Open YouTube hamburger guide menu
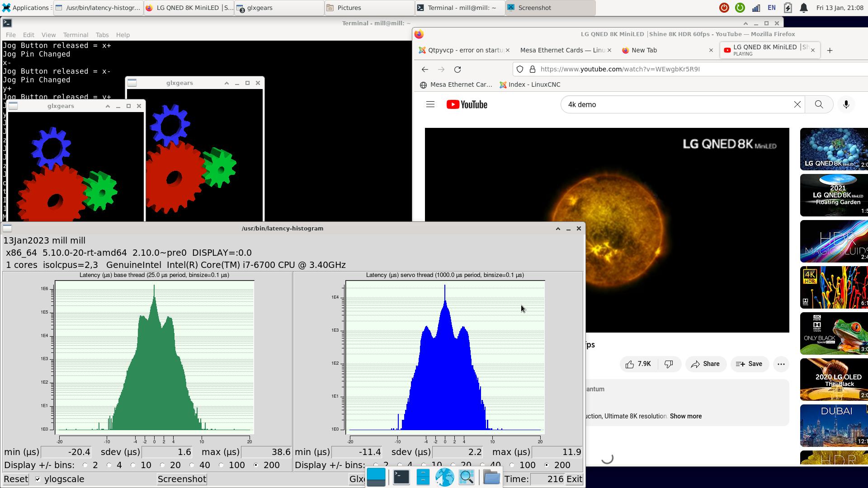This screenshot has height=488, width=868. [430, 104]
